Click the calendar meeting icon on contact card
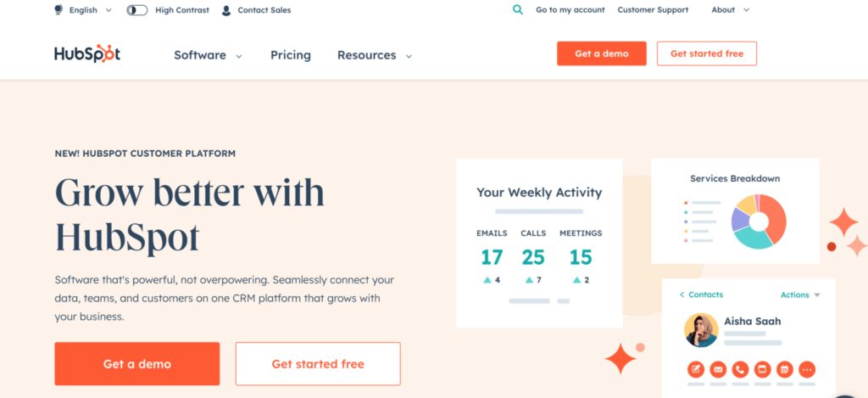868x398 pixels. tap(784, 370)
